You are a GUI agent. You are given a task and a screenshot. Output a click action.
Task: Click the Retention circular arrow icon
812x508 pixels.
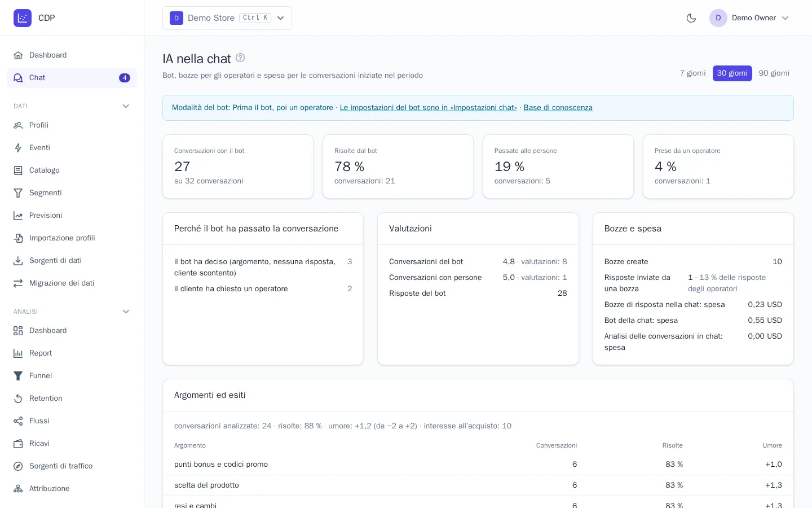18,398
